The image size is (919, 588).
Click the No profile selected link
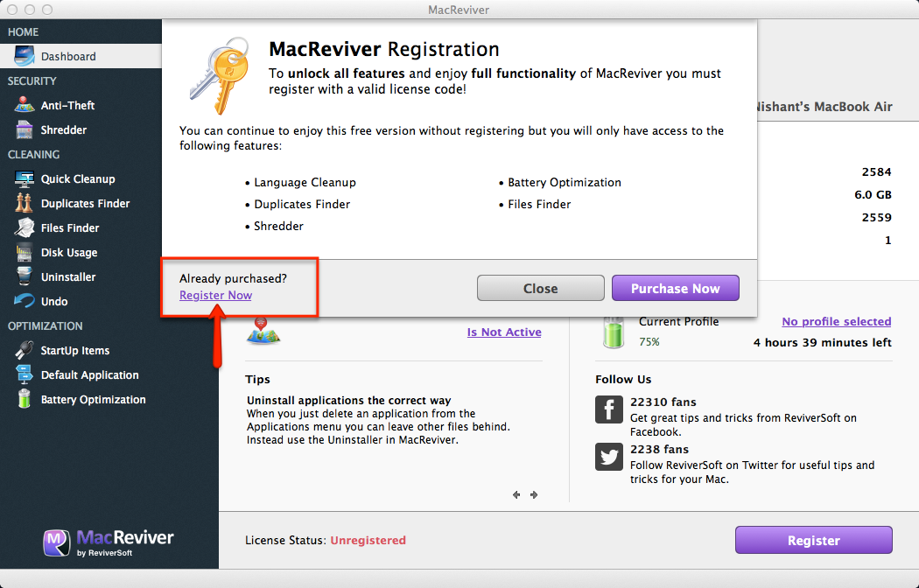point(837,321)
